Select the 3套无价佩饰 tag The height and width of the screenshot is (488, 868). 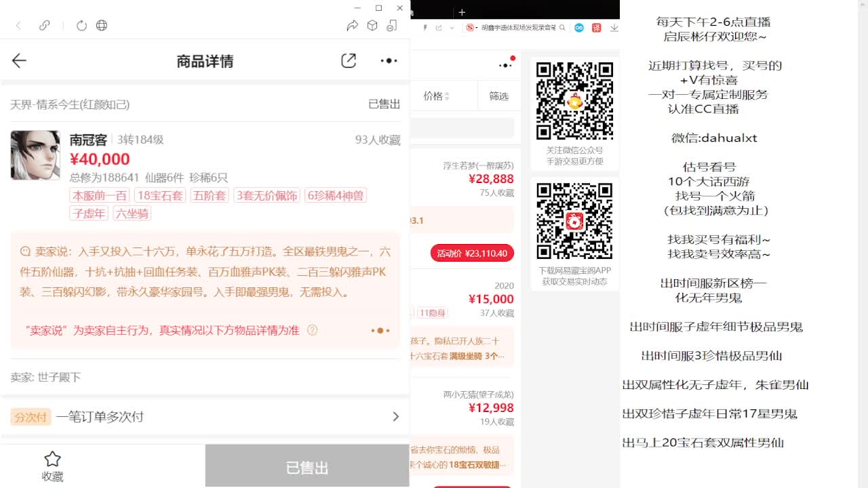tap(267, 196)
